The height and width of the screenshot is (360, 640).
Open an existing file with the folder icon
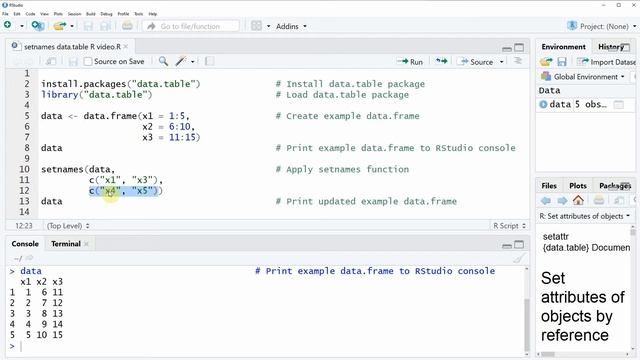pyautogui.click(x=60, y=26)
